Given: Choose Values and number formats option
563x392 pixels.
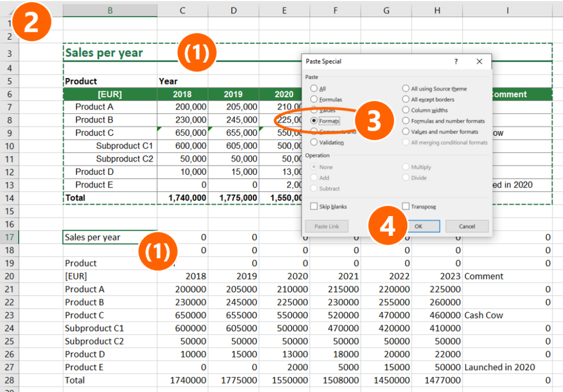Looking at the screenshot, I should [405, 131].
